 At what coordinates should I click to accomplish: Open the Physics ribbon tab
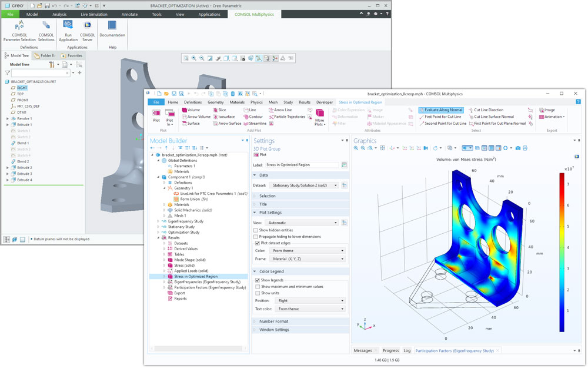pos(256,102)
